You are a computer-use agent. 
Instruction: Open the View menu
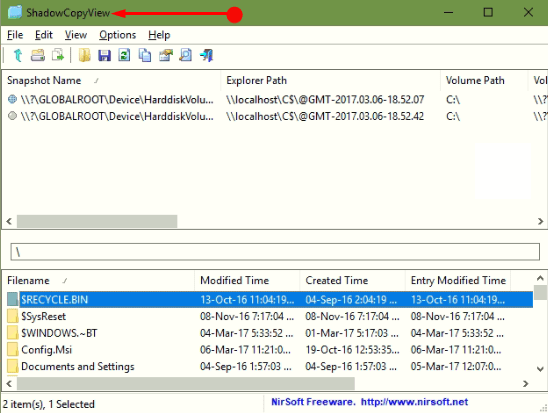[75, 35]
